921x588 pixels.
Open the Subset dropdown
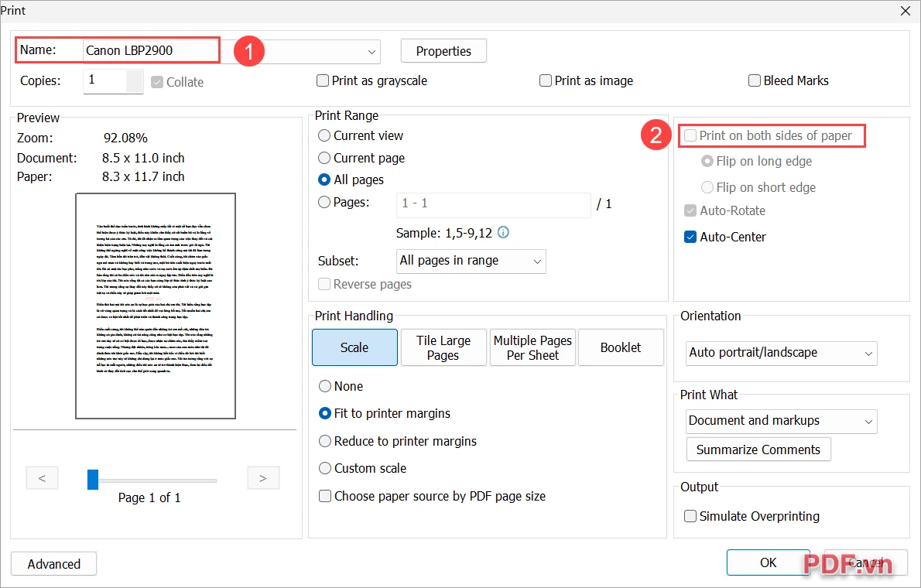(x=471, y=261)
